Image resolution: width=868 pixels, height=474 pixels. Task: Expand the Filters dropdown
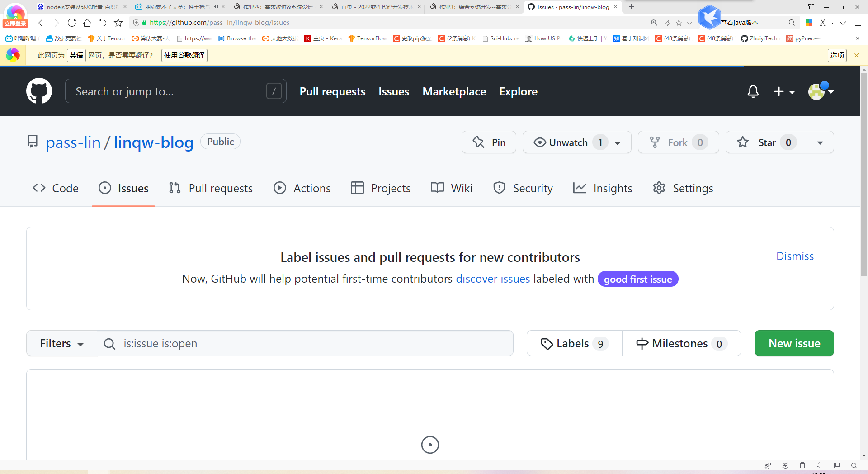pyautogui.click(x=61, y=343)
